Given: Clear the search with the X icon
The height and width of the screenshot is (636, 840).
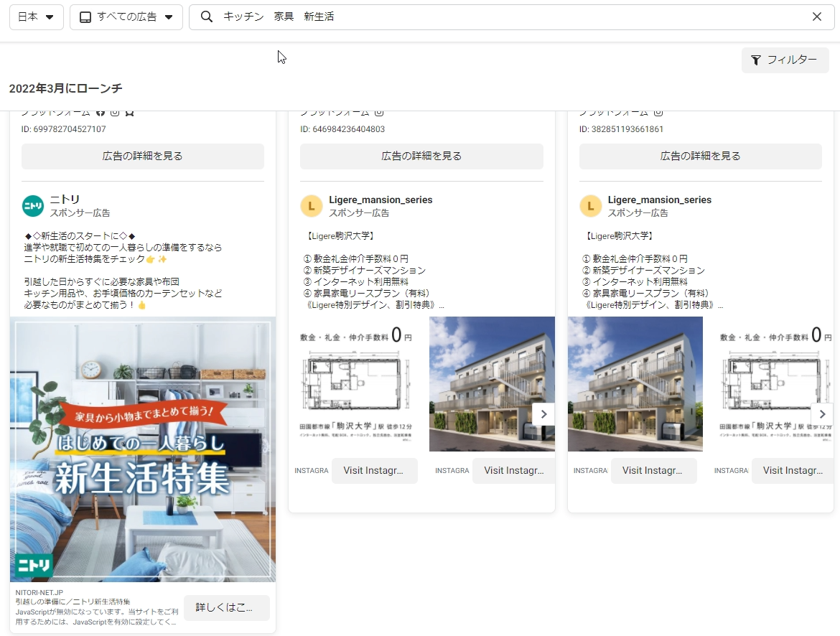Looking at the screenshot, I should point(816,17).
